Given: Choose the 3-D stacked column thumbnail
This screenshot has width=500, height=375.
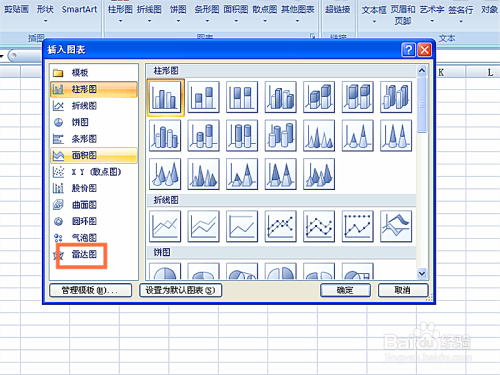Looking at the screenshot, I should click(319, 97).
